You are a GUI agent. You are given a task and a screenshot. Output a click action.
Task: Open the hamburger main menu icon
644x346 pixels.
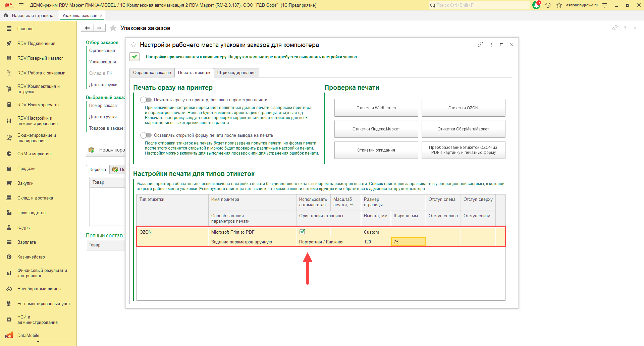[21, 5]
